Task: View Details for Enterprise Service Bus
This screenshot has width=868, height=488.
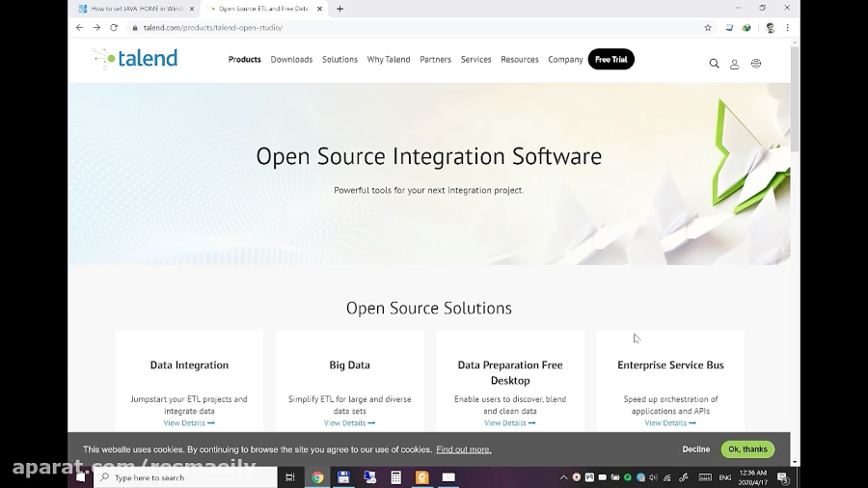Action: click(670, 422)
